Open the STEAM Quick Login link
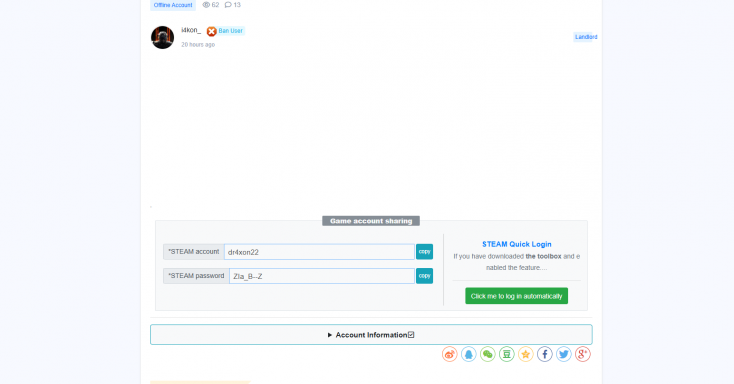Image resolution: width=734 pixels, height=384 pixels. (517, 244)
